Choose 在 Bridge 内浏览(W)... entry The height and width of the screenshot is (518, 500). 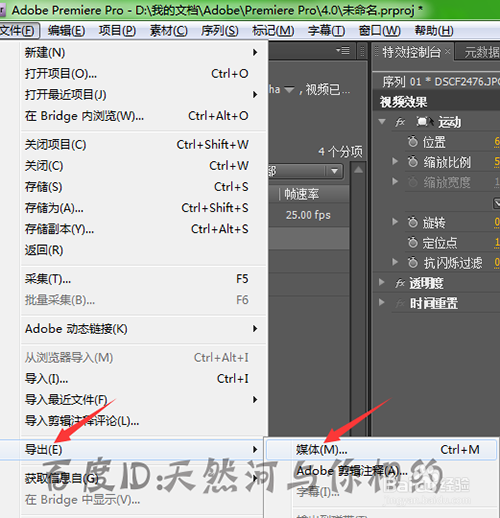point(143,116)
